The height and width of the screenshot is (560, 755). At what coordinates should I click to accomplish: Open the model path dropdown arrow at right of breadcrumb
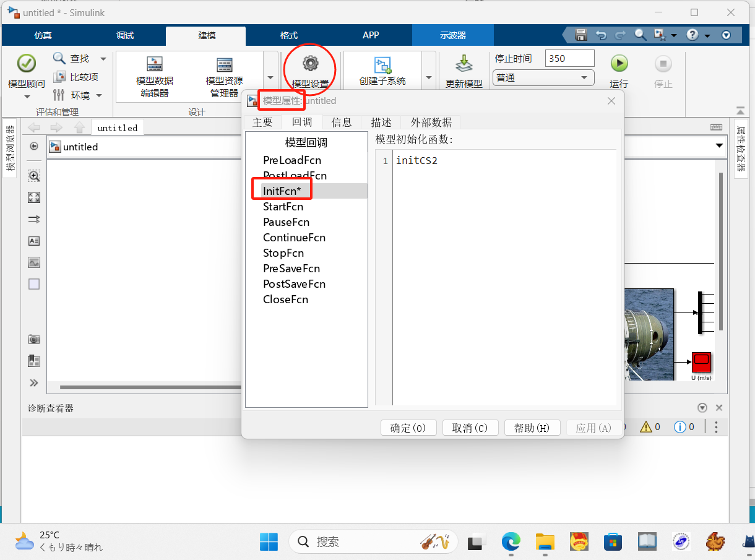(x=719, y=146)
